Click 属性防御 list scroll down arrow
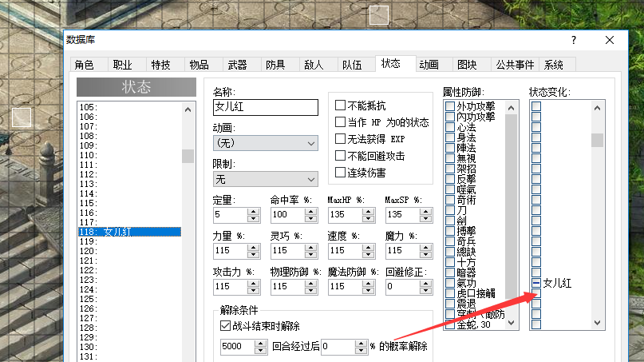Image resolution: width=644 pixels, height=362 pixels. click(511, 323)
